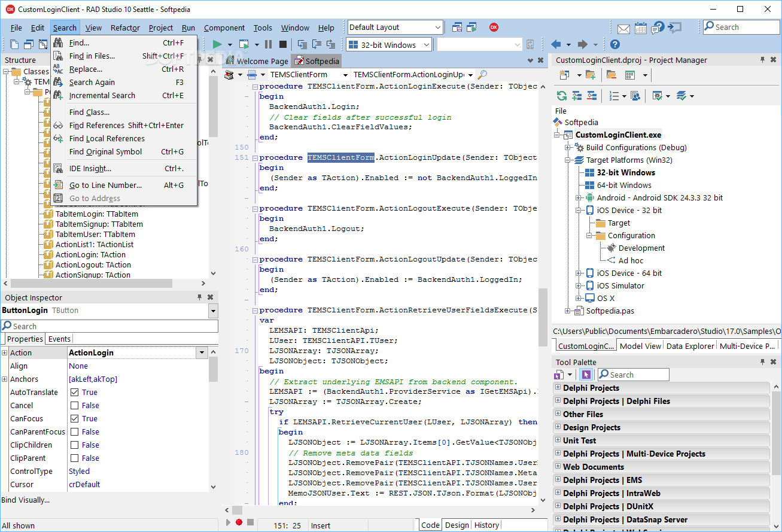Screen dimensions: 782x532
Task: Click the Add folder icon in Project Manager
Action: click(591, 75)
